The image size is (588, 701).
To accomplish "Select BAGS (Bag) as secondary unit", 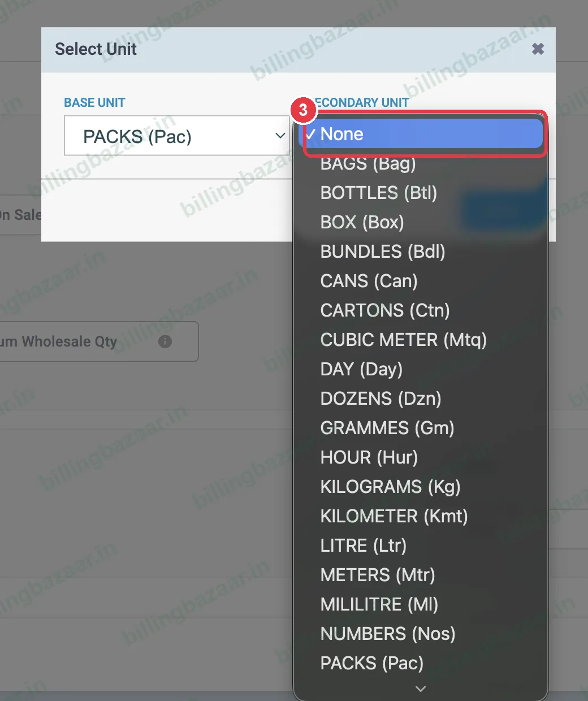I will [421, 163].
